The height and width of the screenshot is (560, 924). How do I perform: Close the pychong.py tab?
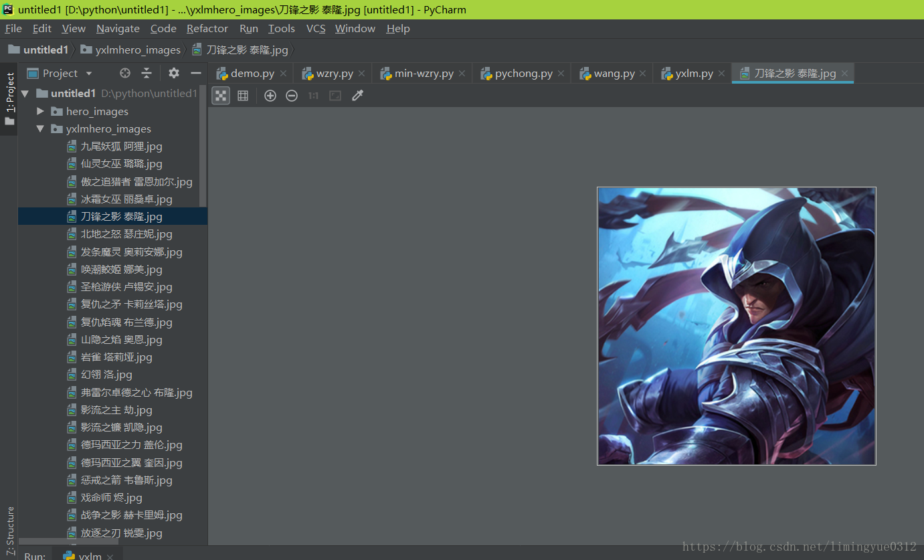pyautogui.click(x=561, y=74)
